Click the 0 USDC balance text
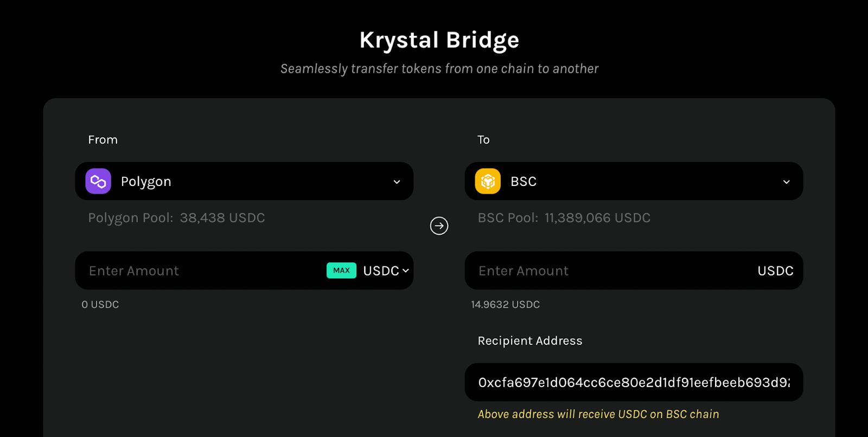Image resolution: width=868 pixels, height=437 pixels. (100, 305)
